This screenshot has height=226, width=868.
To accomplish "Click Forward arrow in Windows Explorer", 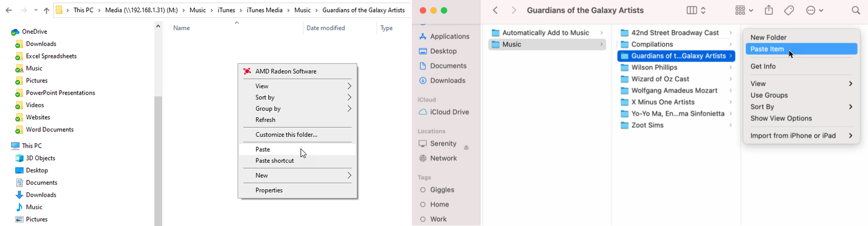I will 24,10.
